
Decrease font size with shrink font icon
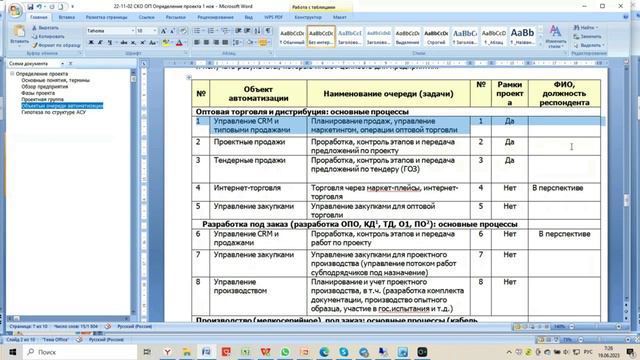172,31
